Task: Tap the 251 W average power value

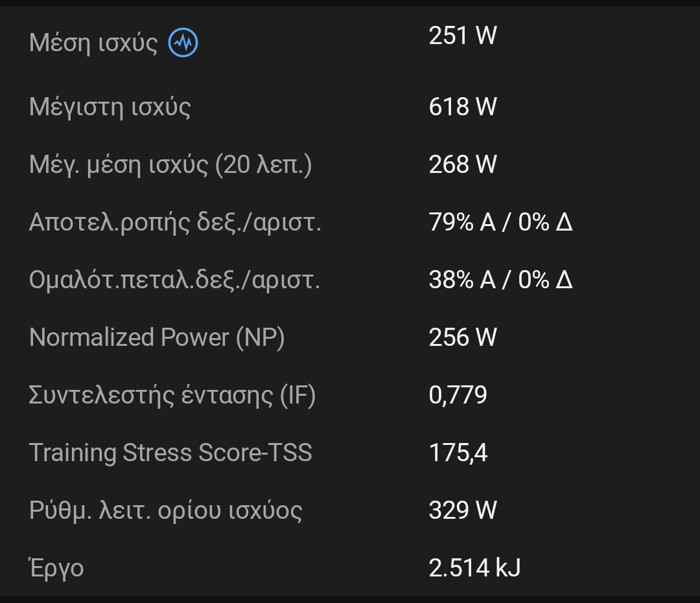Action: pyautogui.click(x=463, y=35)
